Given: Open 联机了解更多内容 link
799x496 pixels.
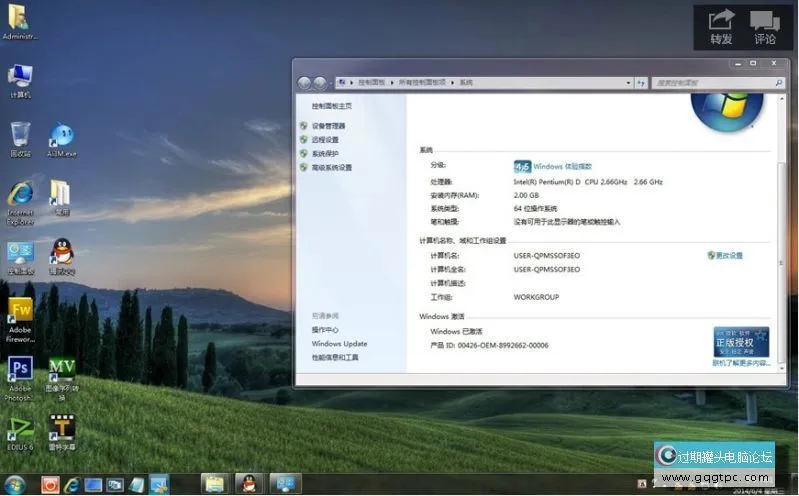Looking at the screenshot, I should pos(741,363).
